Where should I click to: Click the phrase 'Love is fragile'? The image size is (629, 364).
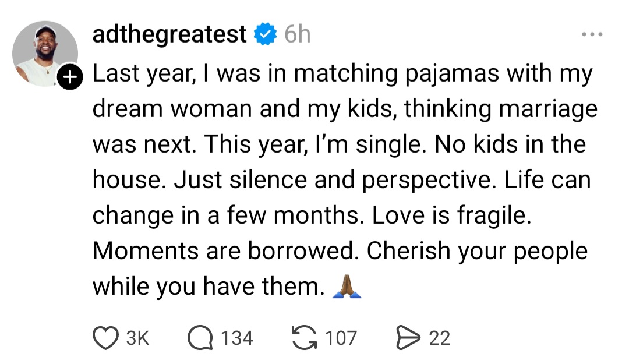tap(451, 216)
